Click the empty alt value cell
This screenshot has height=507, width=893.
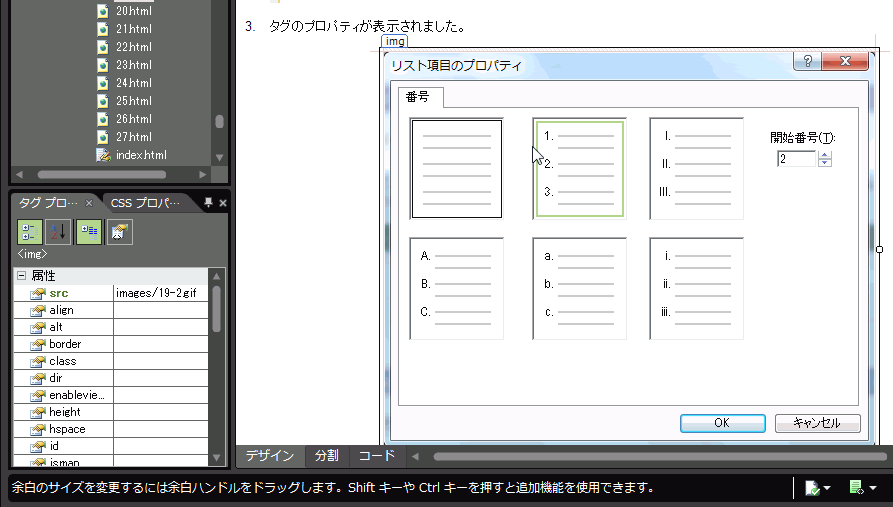(161, 328)
